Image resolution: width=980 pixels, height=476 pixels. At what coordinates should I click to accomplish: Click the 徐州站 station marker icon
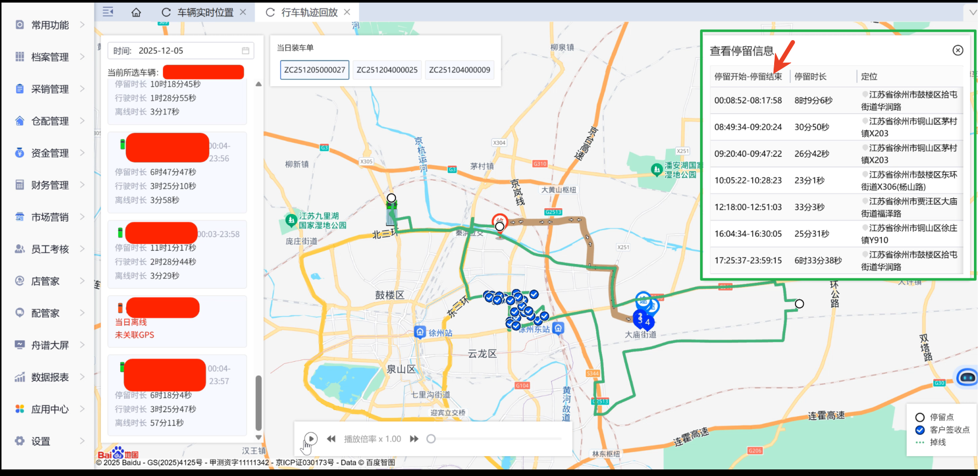[420, 332]
